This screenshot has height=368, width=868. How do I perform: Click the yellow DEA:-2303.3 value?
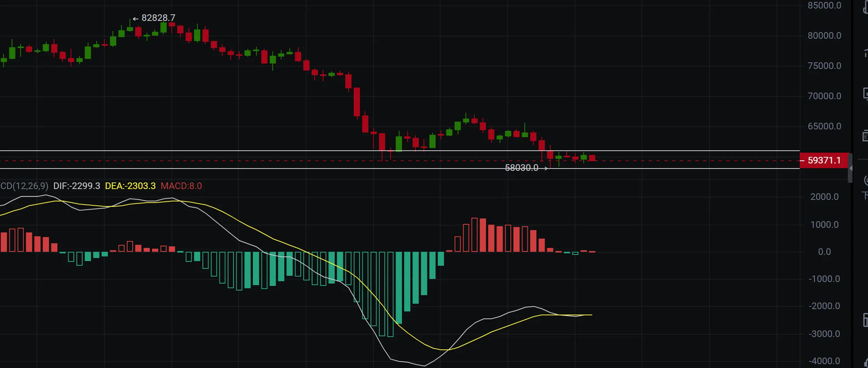click(x=130, y=186)
